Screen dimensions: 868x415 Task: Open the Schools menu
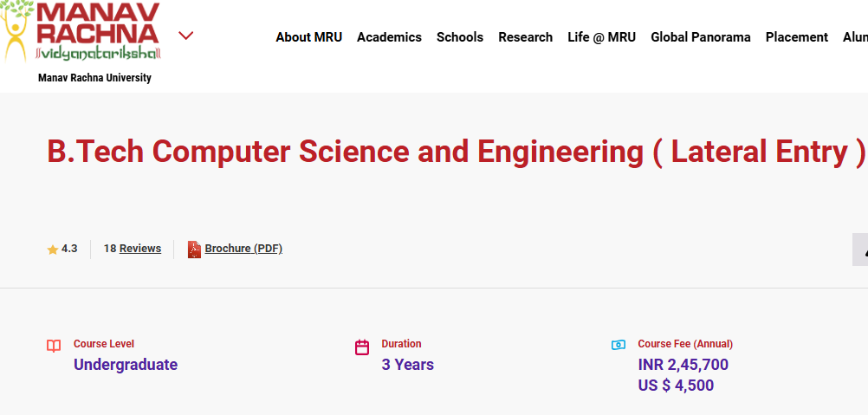point(460,37)
